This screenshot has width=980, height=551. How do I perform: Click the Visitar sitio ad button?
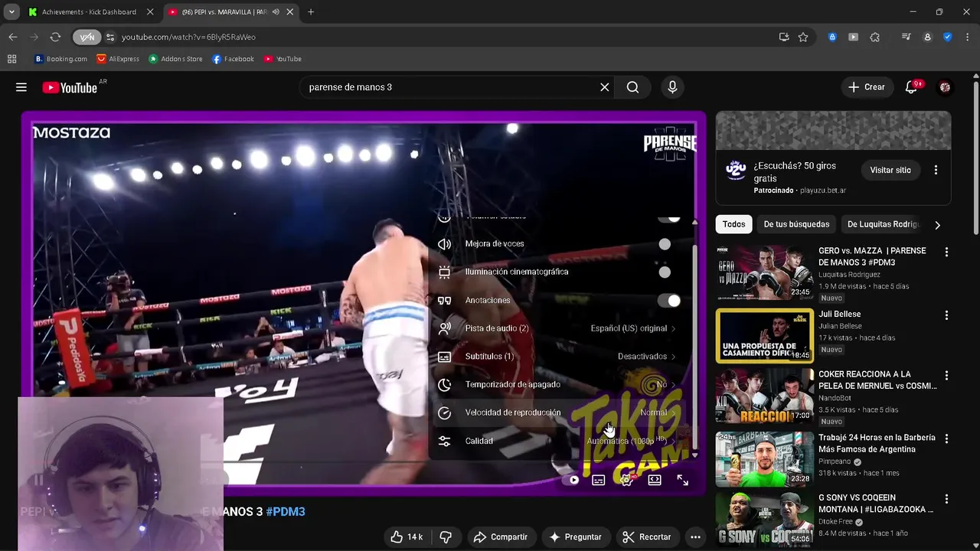[x=890, y=170]
